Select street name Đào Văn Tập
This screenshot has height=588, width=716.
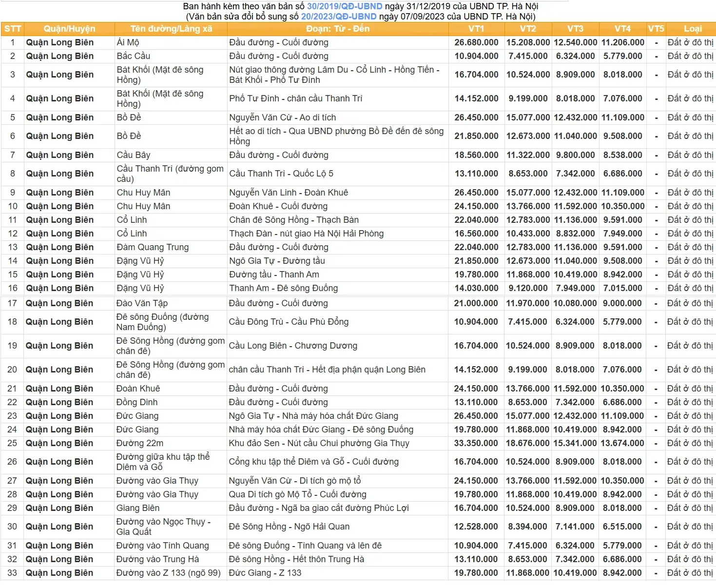pyautogui.click(x=142, y=303)
